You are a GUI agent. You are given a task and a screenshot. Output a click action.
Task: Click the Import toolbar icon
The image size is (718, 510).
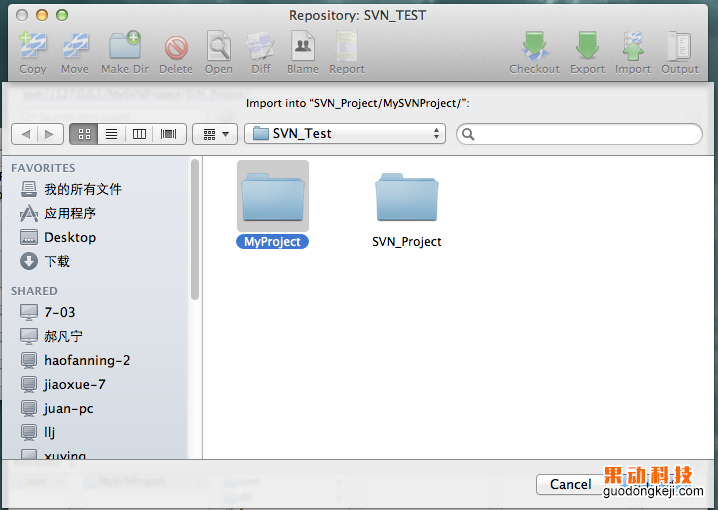tap(632, 48)
